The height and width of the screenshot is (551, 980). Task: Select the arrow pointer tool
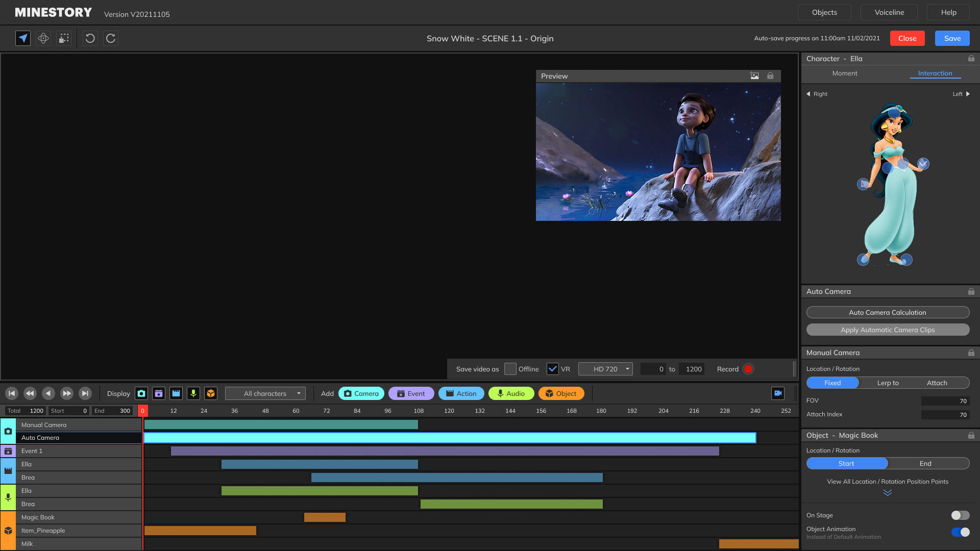(23, 38)
